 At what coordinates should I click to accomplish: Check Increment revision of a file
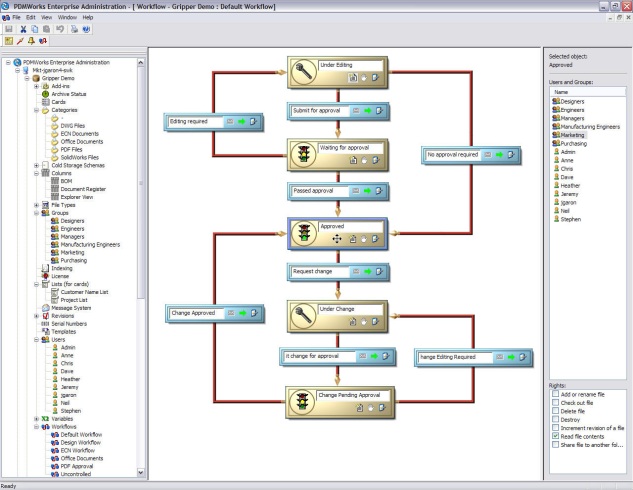[x=555, y=427]
